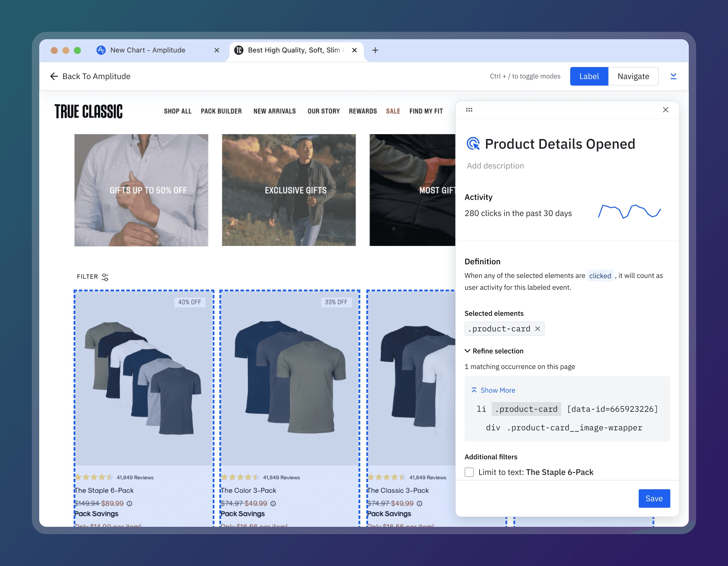This screenshot has height=566, width=728.
Task: Close the Product Details Opened panel
Action: [x=666, y=109]
